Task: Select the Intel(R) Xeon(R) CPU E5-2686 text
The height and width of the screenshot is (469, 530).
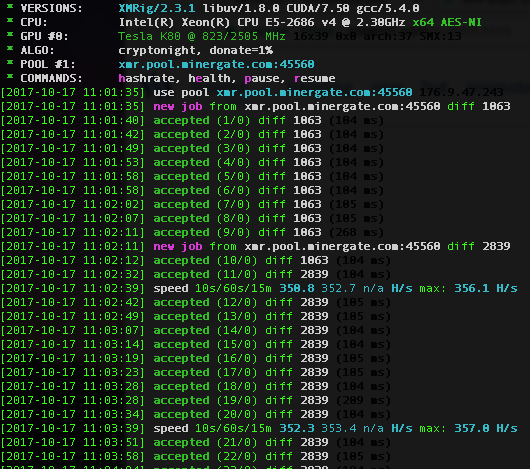Action: click(217, 22)
